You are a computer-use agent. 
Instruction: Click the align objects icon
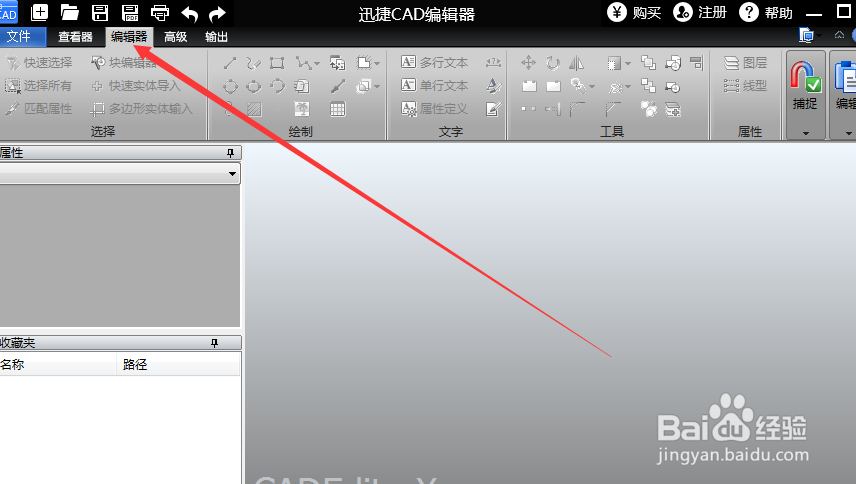click(696, 63)
